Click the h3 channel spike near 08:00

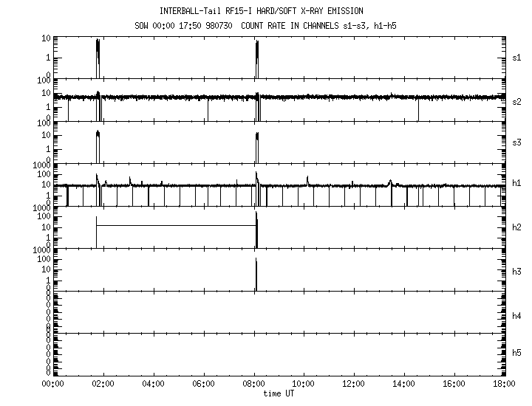pyautogui.click(x=256, y=275)
